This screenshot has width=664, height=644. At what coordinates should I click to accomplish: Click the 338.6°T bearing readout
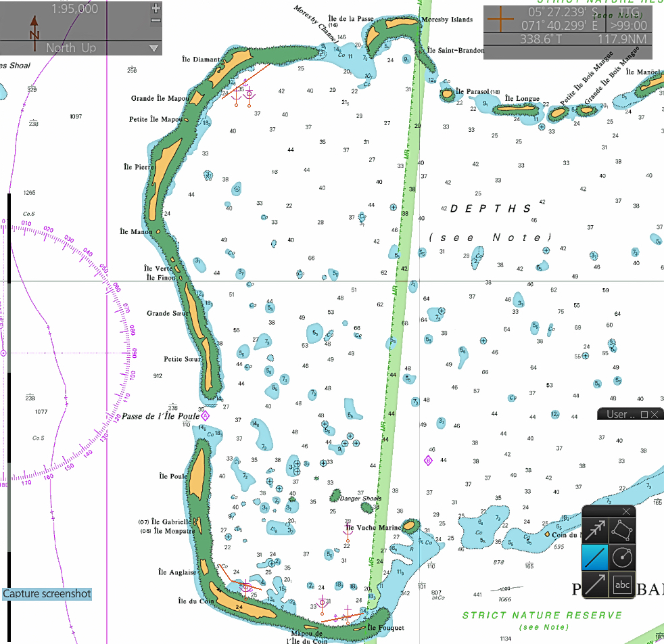(541, 39)
